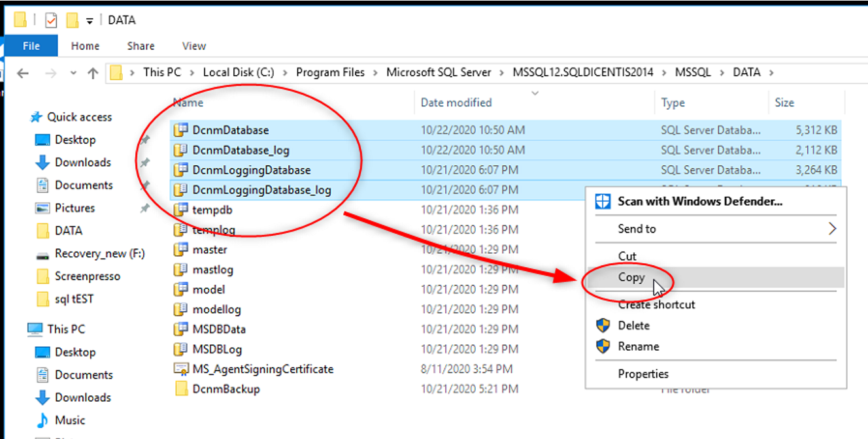The image size is (868, 439).
Task: Open the View ribbon tab
Action: click(x=194, y=46)
